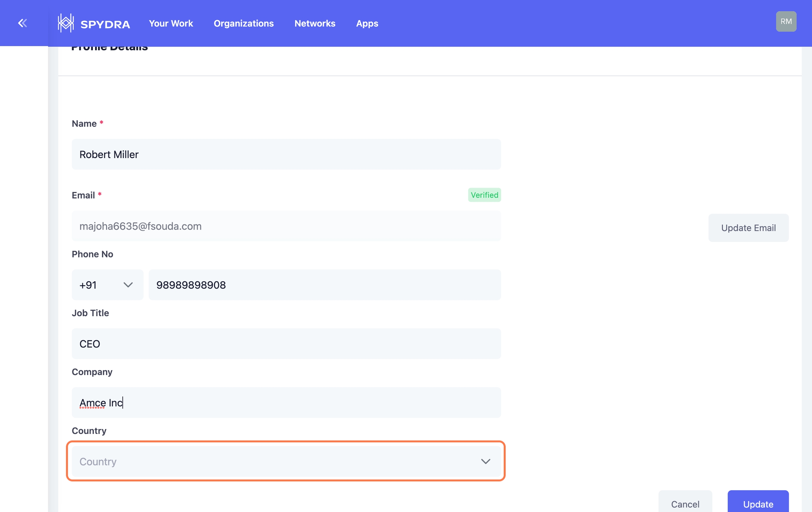Click the Country dropdown chevron arrow
812x512 pixels.
pos(486,461)
